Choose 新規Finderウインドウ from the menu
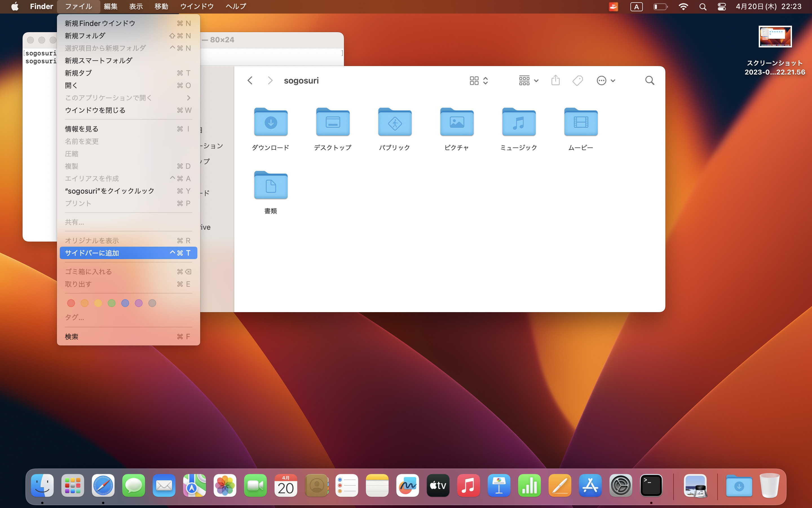Viewport: 812px width, 508px height. (128, 23)
